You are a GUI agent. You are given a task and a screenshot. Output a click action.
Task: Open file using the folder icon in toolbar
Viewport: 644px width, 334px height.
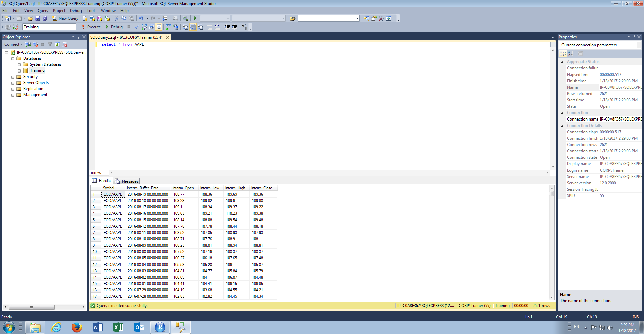pyautogui.click(x=30, y=18)
